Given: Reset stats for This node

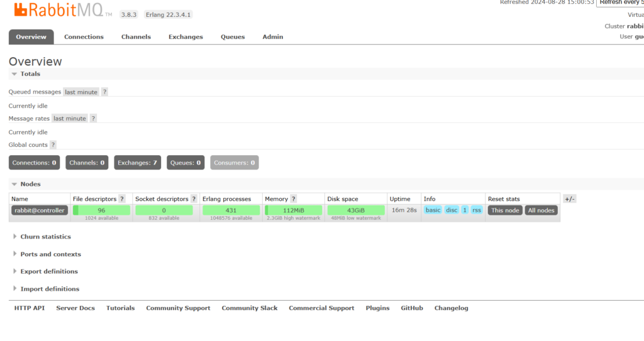Looking at the screenshot, I should [x=505, y=210].
